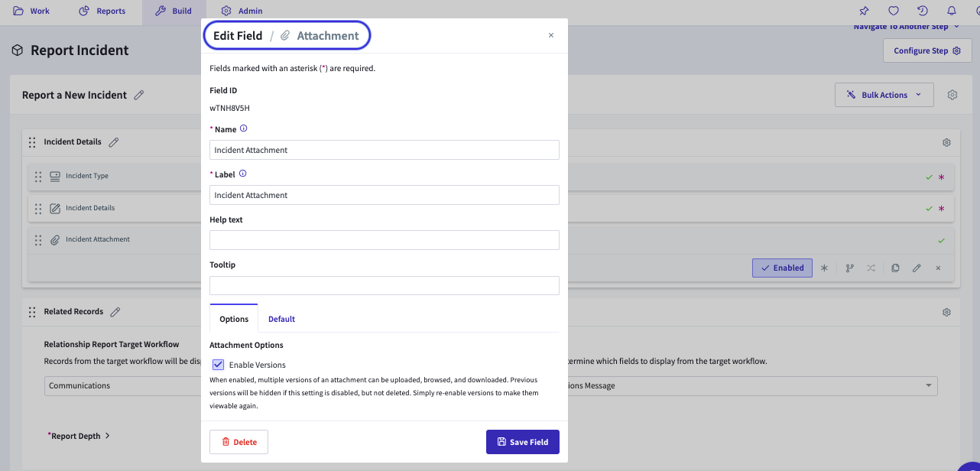Edit the Related Records section name pencil
Image resolution: width=980 pixels, height=471 pixels.
click(115, 311)
